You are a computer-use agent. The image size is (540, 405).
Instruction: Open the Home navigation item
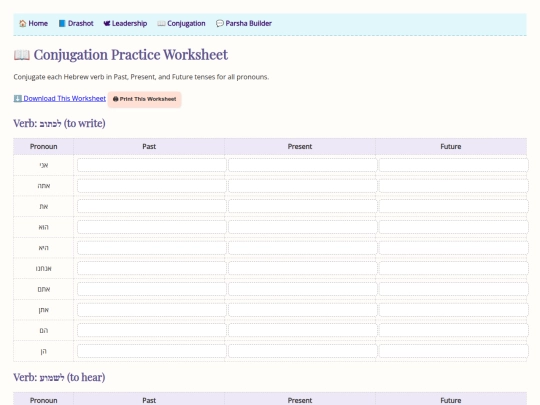33,23
